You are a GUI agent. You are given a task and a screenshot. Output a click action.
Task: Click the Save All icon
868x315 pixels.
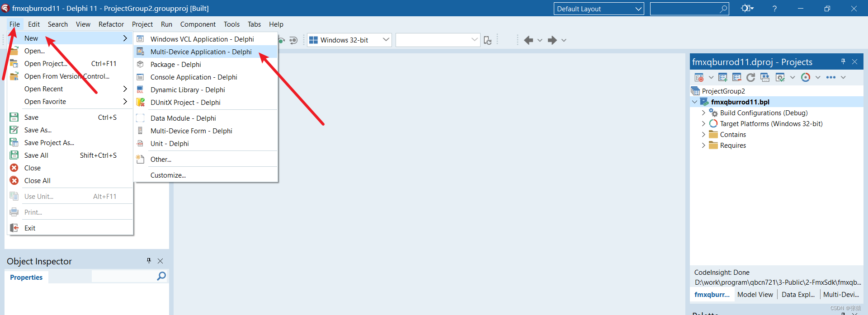coord(14,155)
